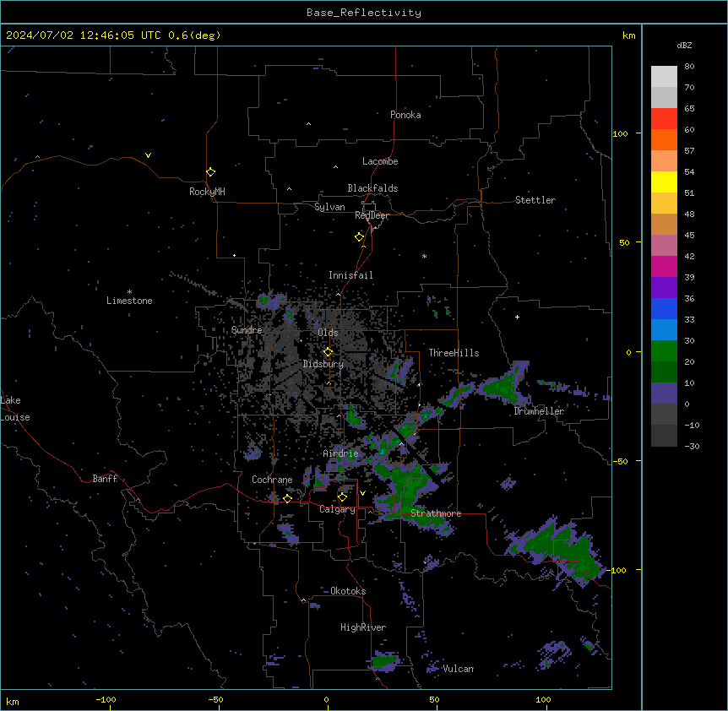This screenshot has height=711, width=728.
Task: Click the Sundre label
Action: click(x=247, y=330)
